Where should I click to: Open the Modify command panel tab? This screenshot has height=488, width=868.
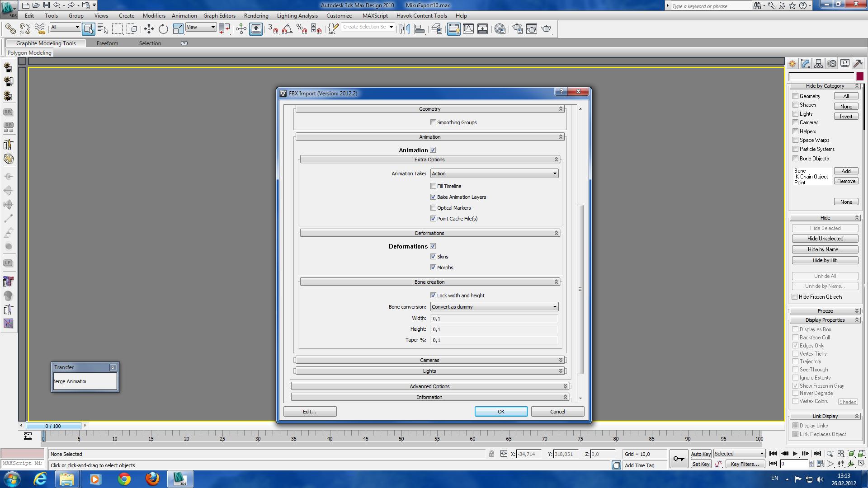tap(805, 64)
